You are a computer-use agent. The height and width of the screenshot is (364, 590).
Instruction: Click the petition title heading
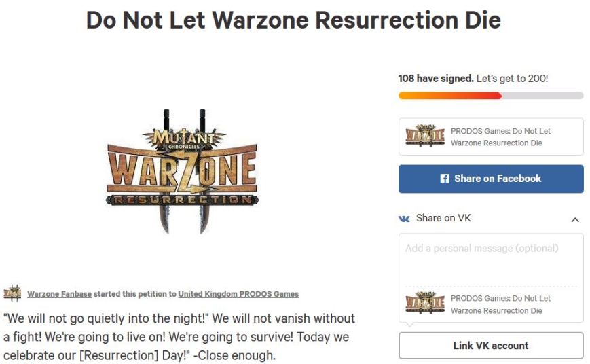[x=293, y=20]
